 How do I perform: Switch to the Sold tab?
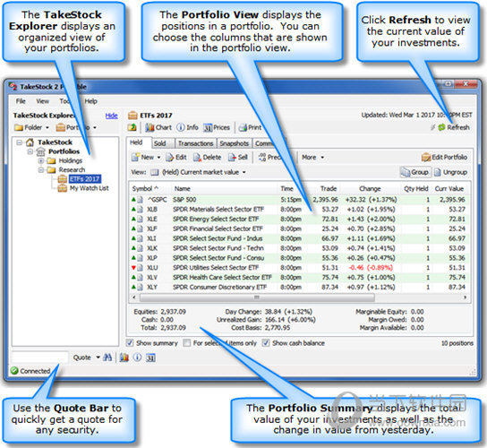pyautogui.click(x=160, y=143)
